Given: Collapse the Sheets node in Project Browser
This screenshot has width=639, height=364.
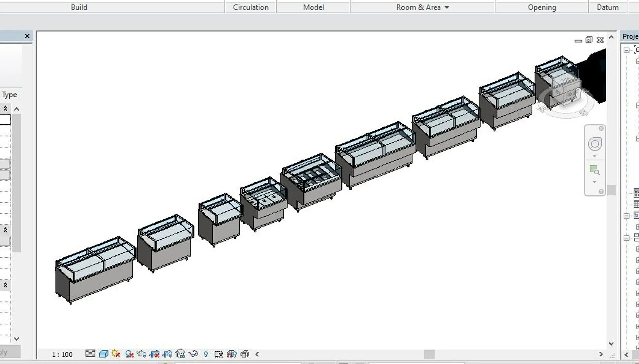Looking at the screenshot, I should point(627,216).
